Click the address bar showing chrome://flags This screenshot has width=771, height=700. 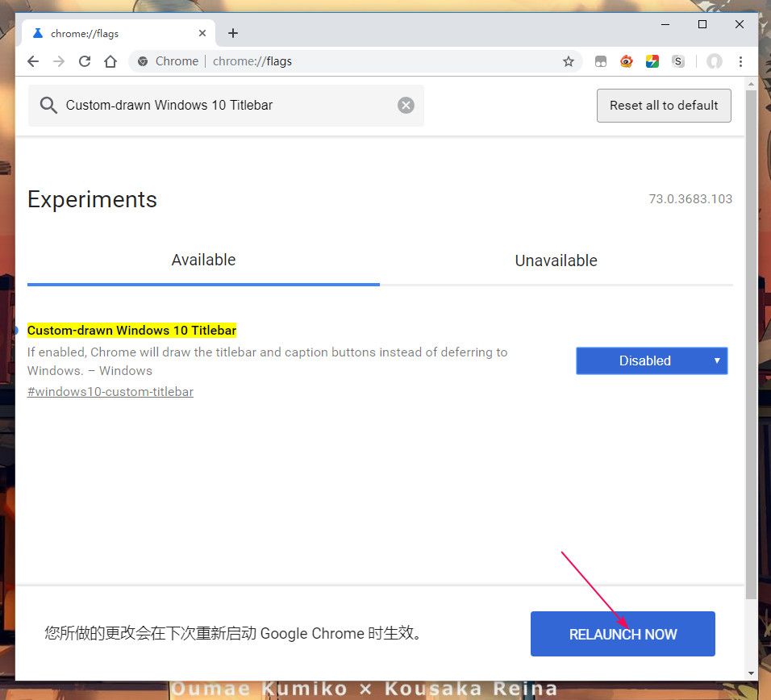point(356,61)
